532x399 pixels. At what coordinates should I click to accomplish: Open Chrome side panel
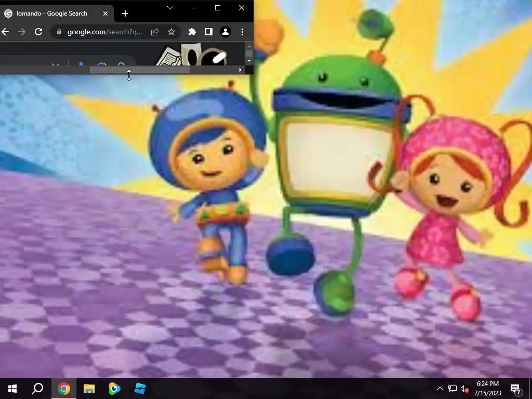[209, 32]
